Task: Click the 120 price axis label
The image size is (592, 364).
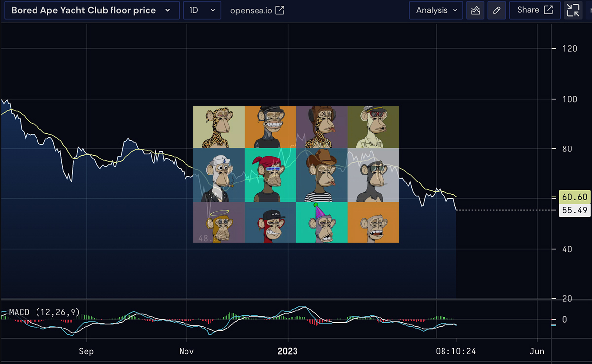Action: point(570,49)
